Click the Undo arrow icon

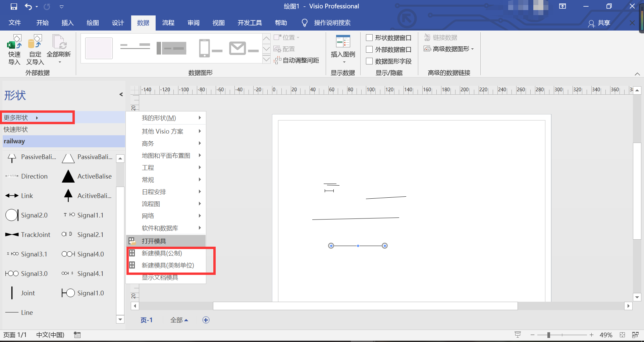(x=28, y=6)
